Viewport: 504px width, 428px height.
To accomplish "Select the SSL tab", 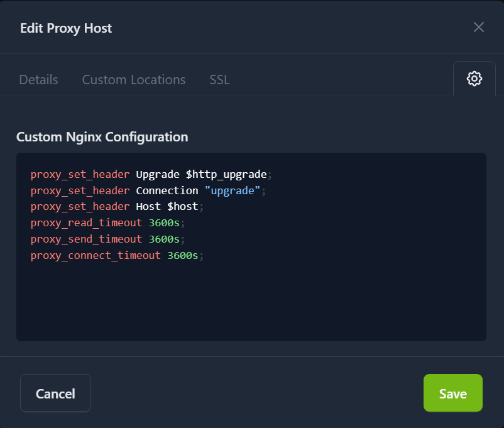I will (219, 80).
